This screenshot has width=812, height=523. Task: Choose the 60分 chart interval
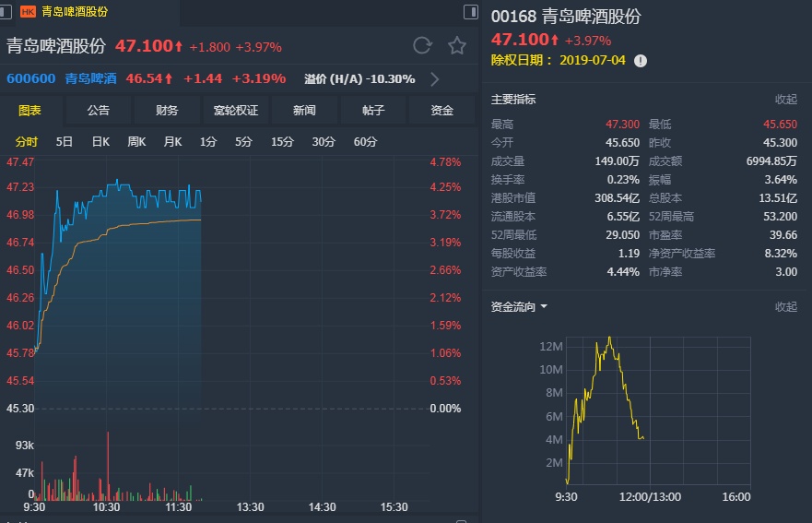coord(366,142)
